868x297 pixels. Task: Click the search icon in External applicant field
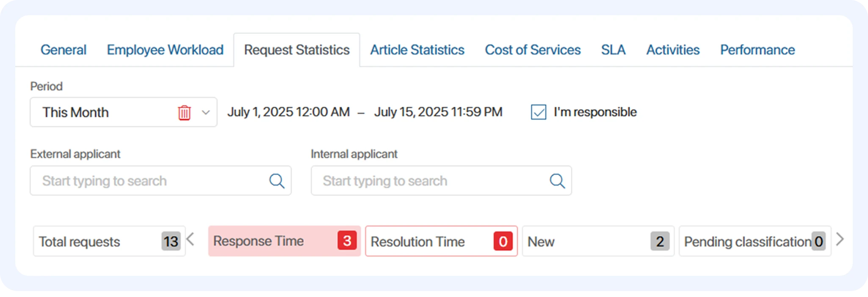tap(277, 181)
